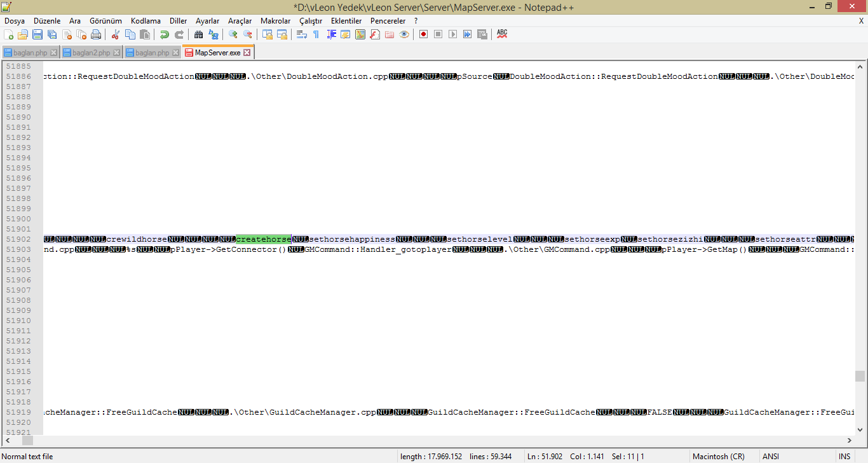Viewport: 868px width, 463px height.
Task: Stop macro recording square icon
Action: coord(438,34)
